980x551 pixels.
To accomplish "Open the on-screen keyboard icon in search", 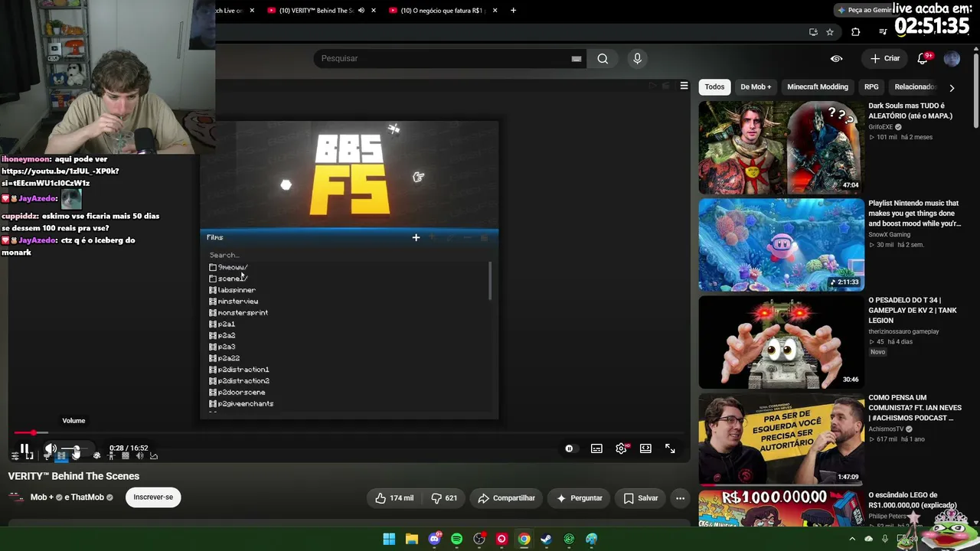I will [577, 58].
